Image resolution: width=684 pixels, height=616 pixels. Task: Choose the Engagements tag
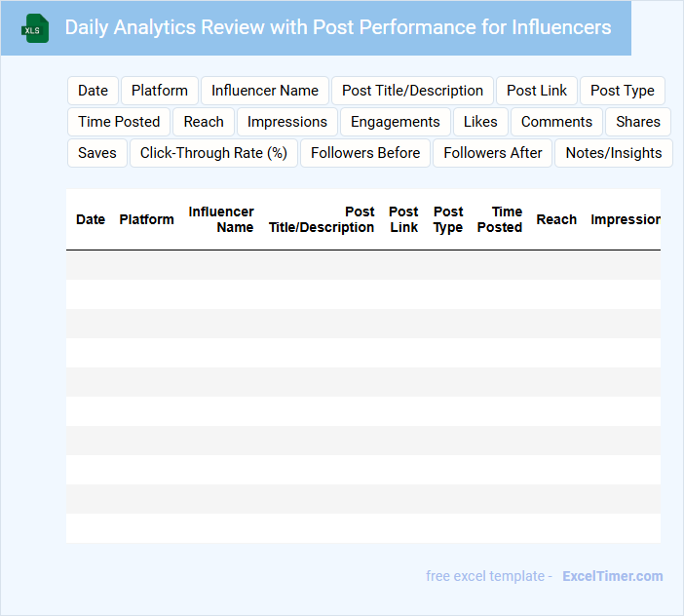tap(396, 122)
